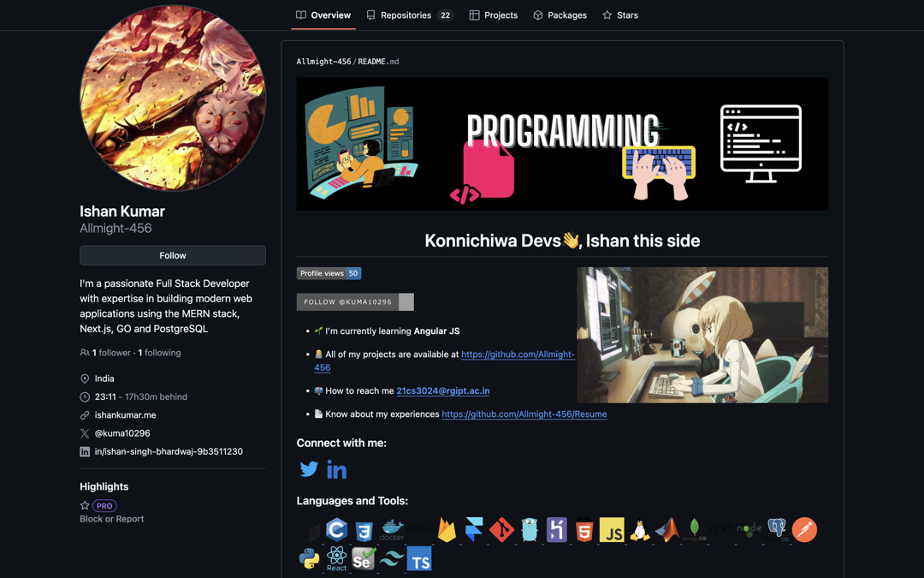View the 1 follower list
924x578 pixels.
111,353
